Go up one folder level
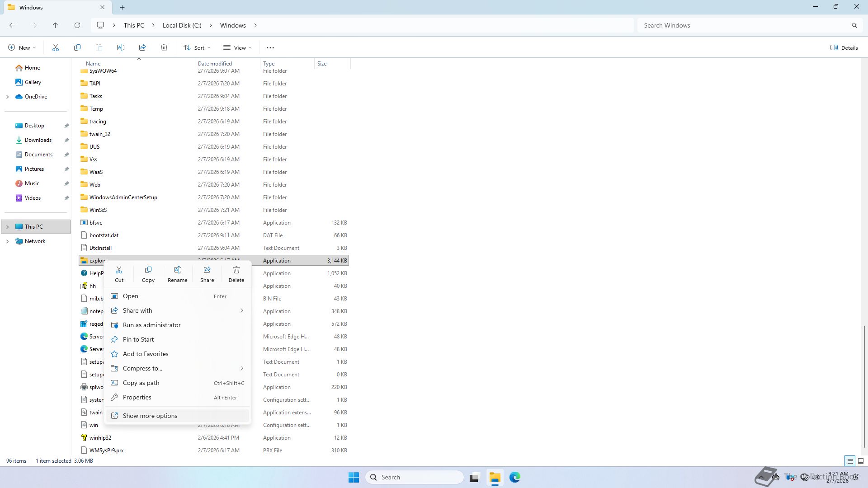 (56, 25)
